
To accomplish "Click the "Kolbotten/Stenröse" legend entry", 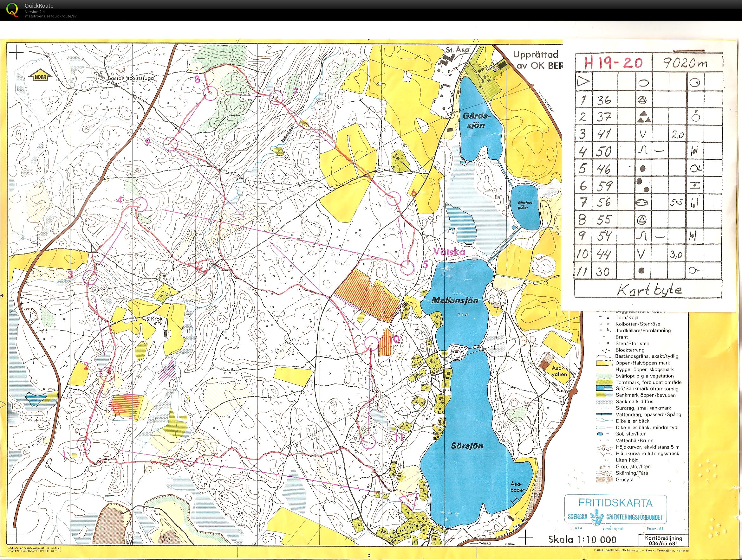I will (638, 324).
